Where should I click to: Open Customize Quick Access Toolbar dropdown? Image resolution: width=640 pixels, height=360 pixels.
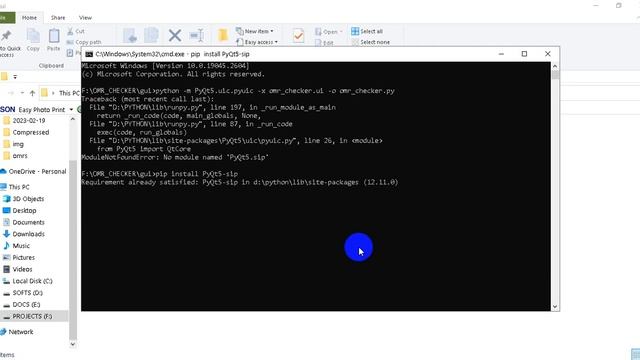(x=15, y=77)
